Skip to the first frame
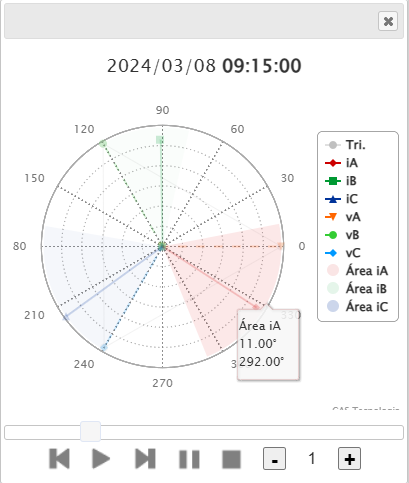 click(59, 459)
